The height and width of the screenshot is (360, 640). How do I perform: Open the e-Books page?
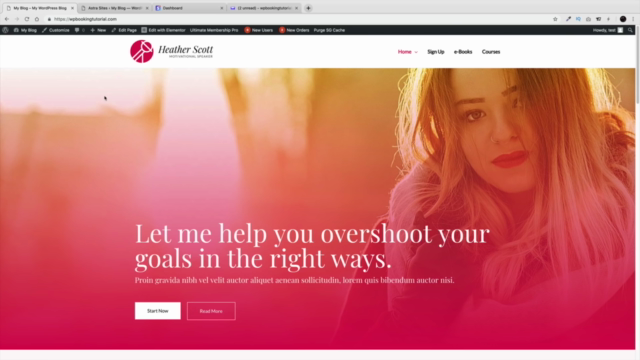[x=463, y=52]
